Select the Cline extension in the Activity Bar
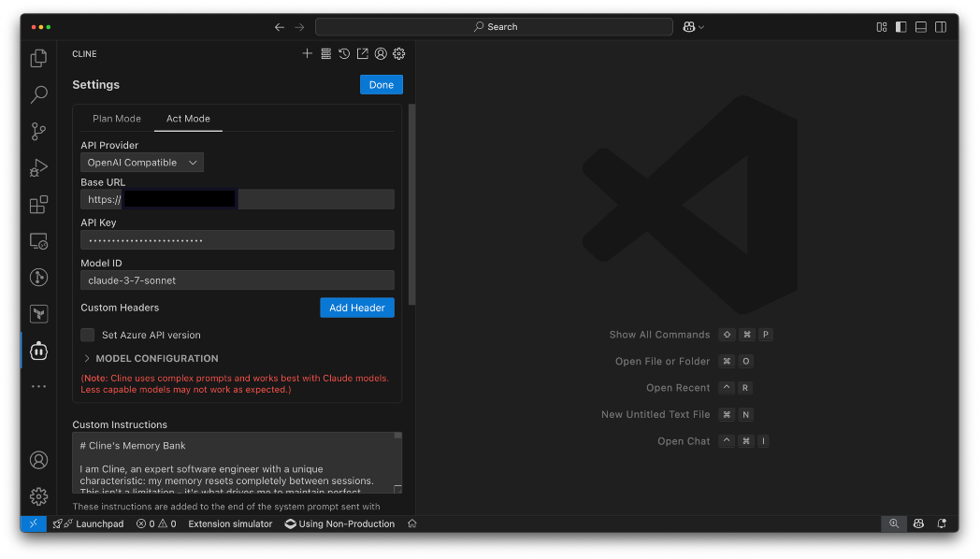This screenshot has width=980, height=559. 38,350
